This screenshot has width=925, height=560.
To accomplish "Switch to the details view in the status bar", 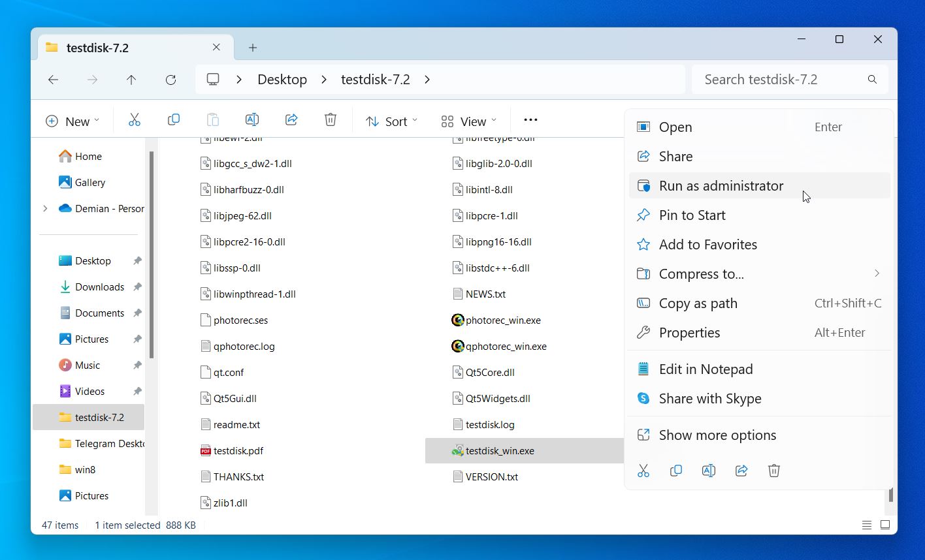I will coord(867,525).
